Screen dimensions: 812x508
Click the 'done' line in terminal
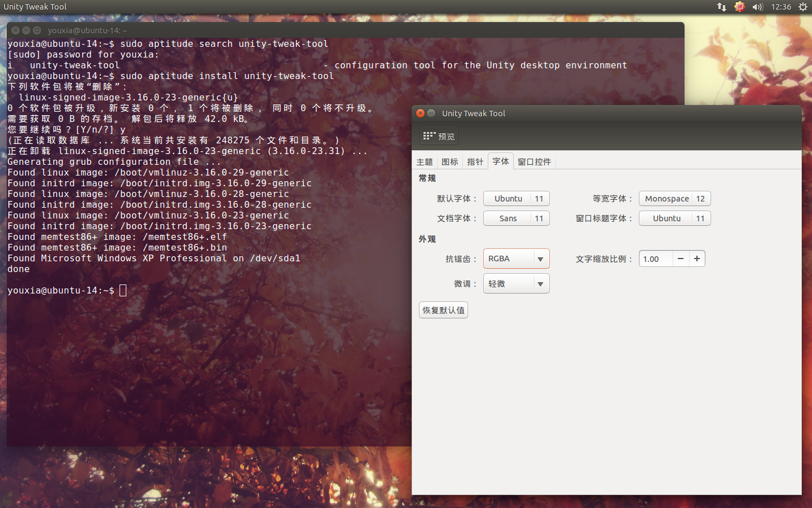click(x=19, y=269)
